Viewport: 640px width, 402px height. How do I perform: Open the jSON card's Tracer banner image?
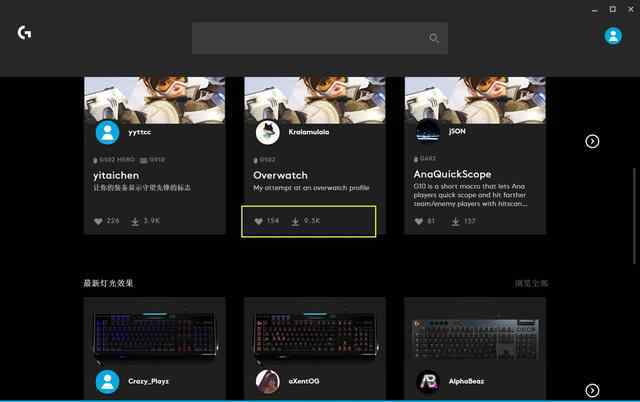tap(475, 100)
